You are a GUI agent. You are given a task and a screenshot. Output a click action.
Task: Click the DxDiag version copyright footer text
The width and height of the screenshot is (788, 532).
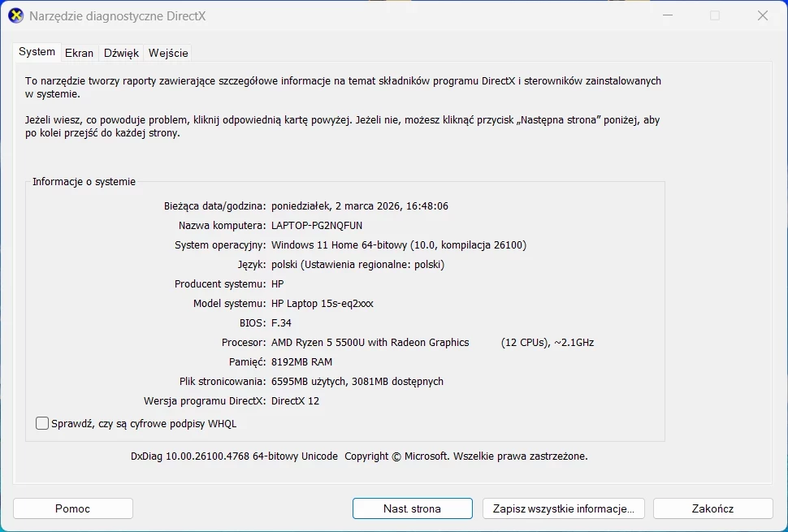(359, 456)
